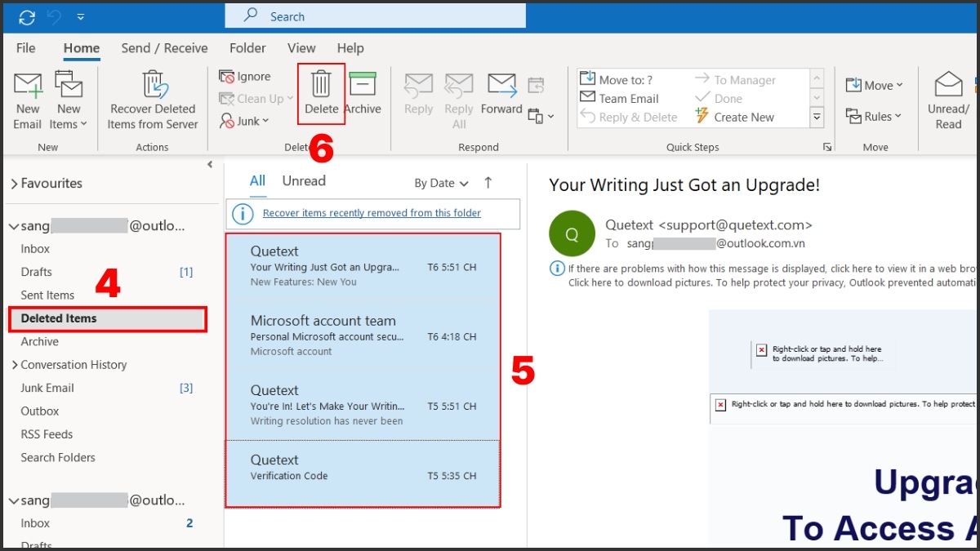Click Recover items recently removed link

coord(372,213)
